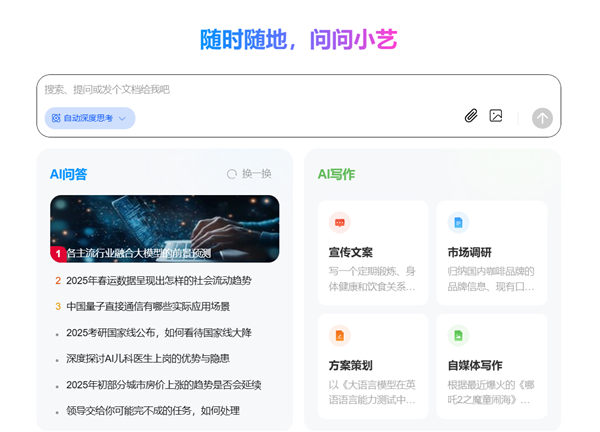
Task: Open the 中国量子直接通信 question link
Action: 148,306
